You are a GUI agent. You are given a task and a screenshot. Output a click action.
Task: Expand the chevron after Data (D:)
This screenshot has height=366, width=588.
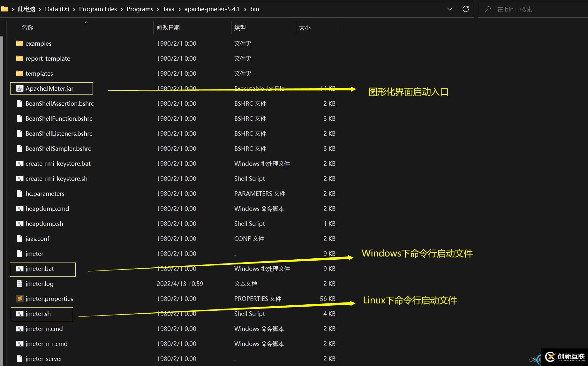[74, 9]
